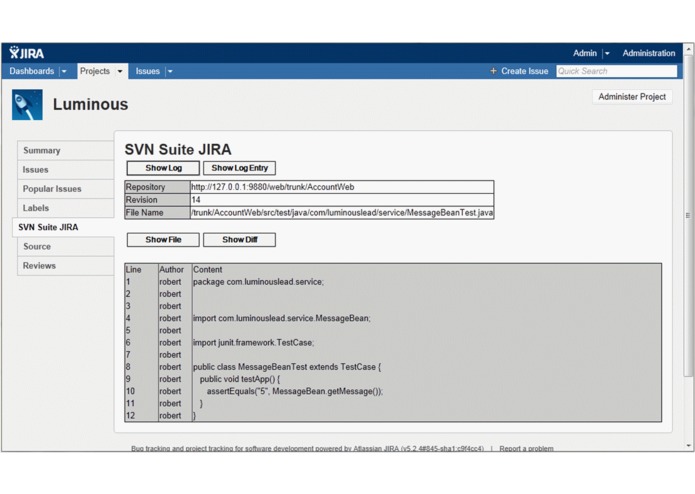
Task: Click the Revision label cell
Action: [157, 200]
